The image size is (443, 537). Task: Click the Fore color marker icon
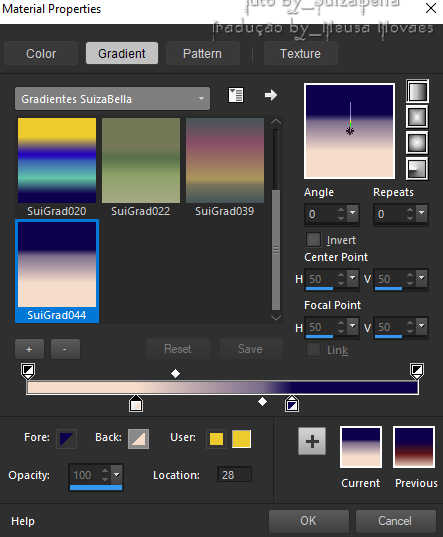point(66,439)
